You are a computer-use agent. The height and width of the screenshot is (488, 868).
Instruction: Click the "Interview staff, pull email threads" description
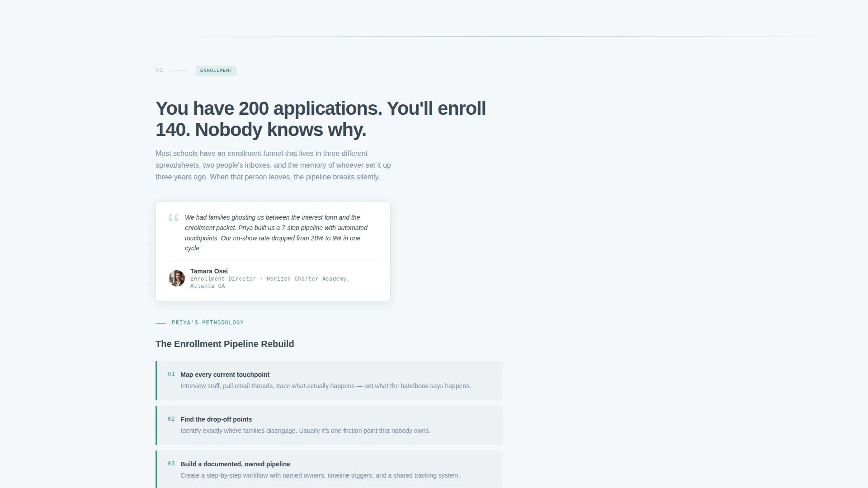point(325,386)
